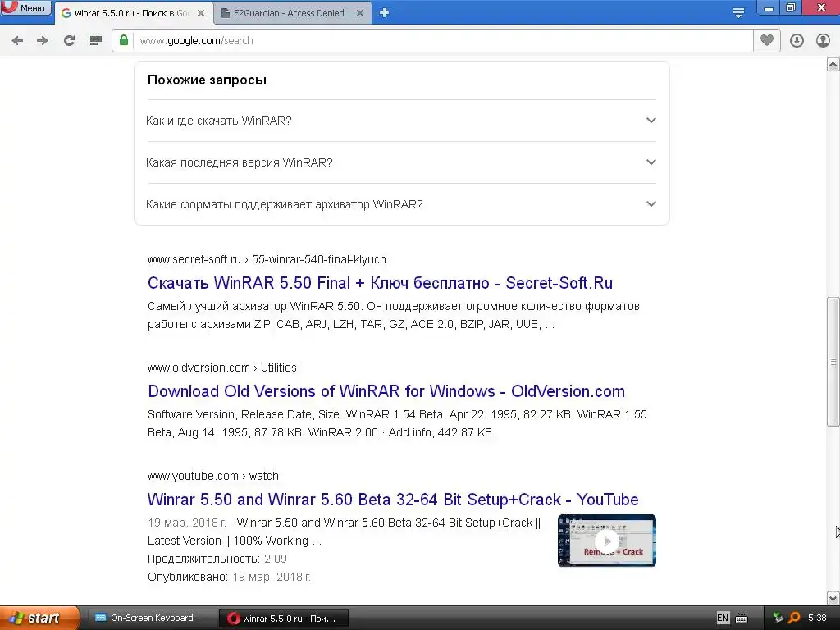
Task: Open the user account icon
Action: 823,41
